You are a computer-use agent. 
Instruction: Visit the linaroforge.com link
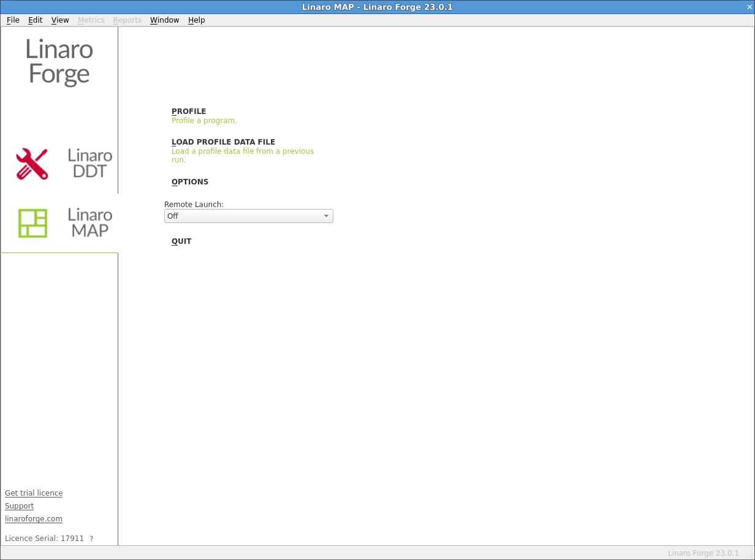click(x=34, y=519)
